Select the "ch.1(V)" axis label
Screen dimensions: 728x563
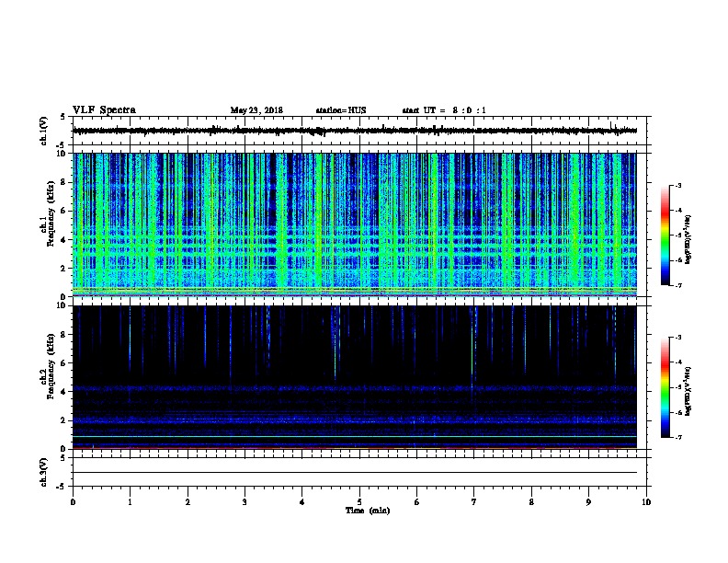(44, 131)
